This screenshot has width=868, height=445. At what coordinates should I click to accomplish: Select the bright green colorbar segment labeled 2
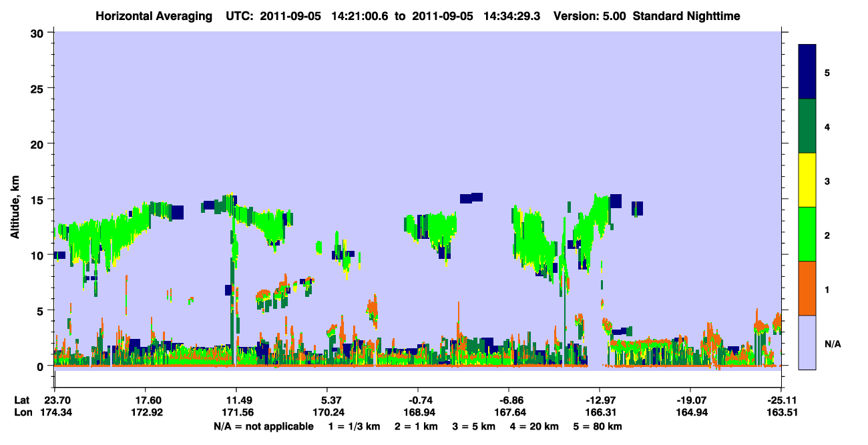[808, 234]
